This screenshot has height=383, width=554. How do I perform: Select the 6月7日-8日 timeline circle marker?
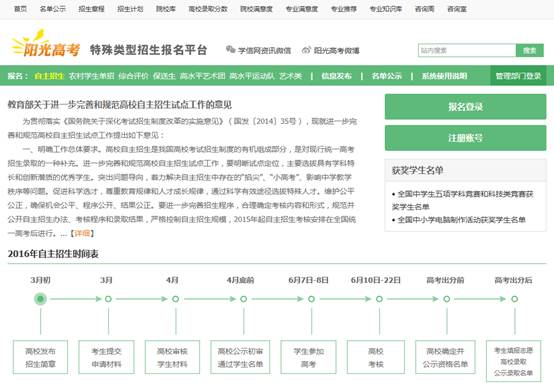(311, 299)
